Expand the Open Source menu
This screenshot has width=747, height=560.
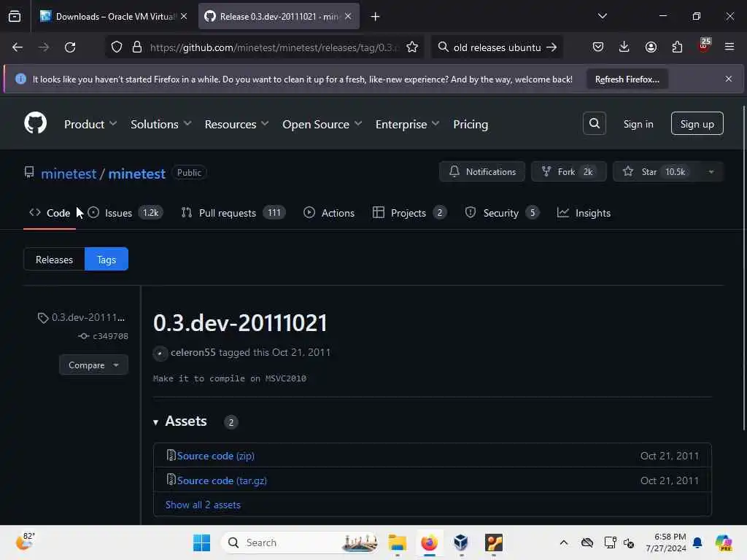click(x=322, y=124)
